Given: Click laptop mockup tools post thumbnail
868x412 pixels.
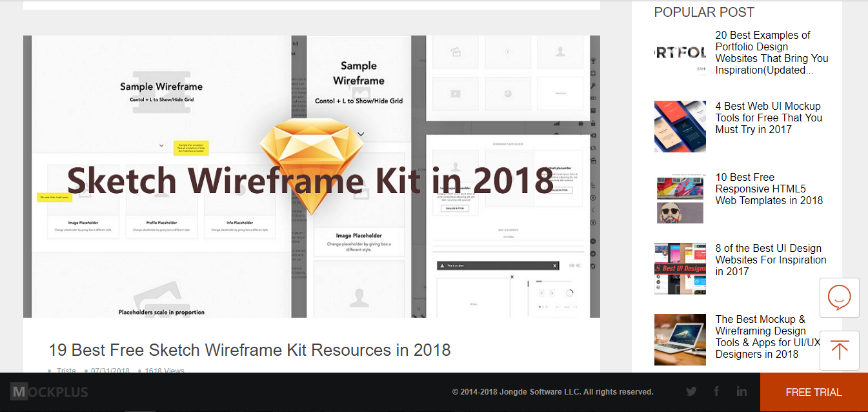Looking at the screenshot, I should point(680,340).
